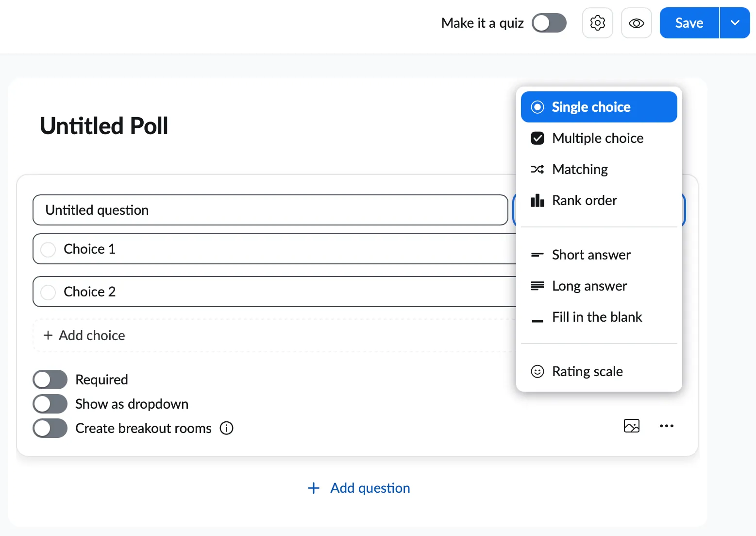Pick the Fill in the blank icon
This screenshot has height=536, width=756.
(x=538, y=317)
